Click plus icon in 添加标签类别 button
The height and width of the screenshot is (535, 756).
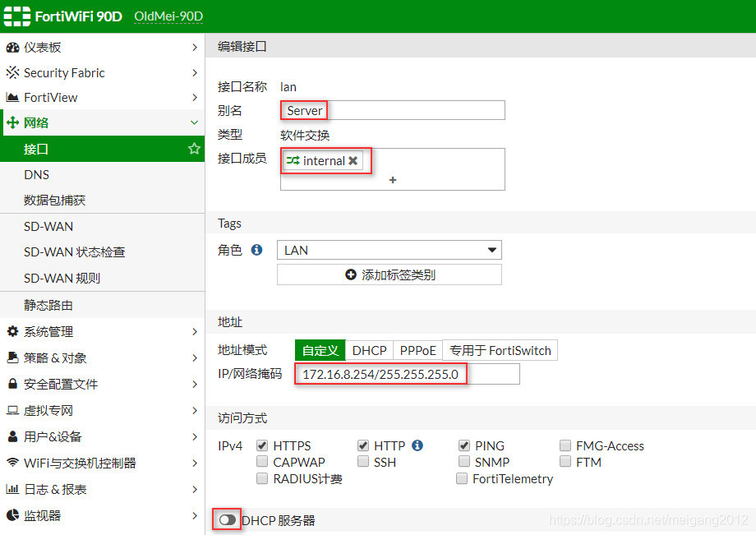351,274
